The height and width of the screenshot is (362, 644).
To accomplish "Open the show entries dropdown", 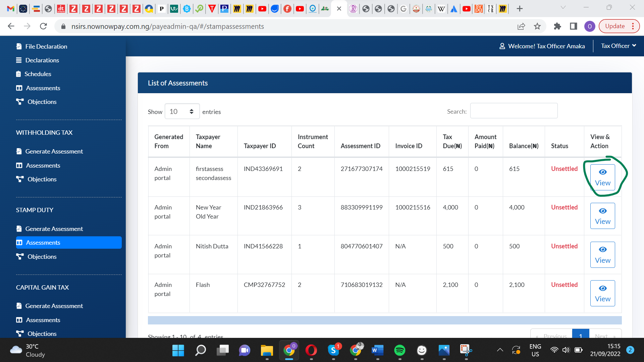I will click(182, 111).
